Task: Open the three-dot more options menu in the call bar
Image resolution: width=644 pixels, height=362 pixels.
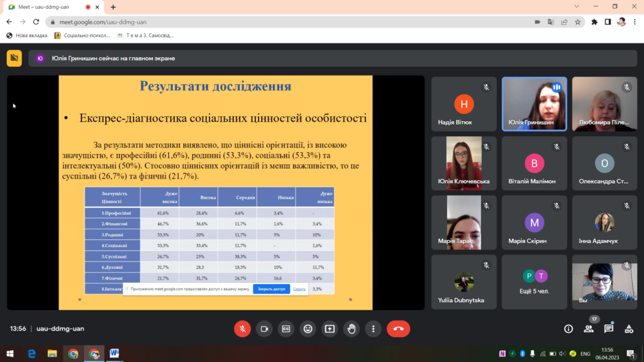Action: pyautogui.click(x=374, y=329)
